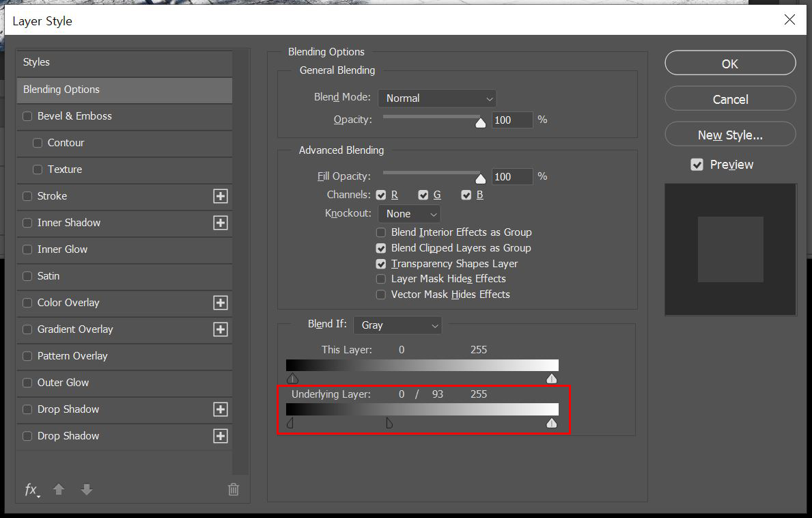Enable Color Overlay checkbox
The height and width of the screenshot is (518, 812).
coord(27,303)
